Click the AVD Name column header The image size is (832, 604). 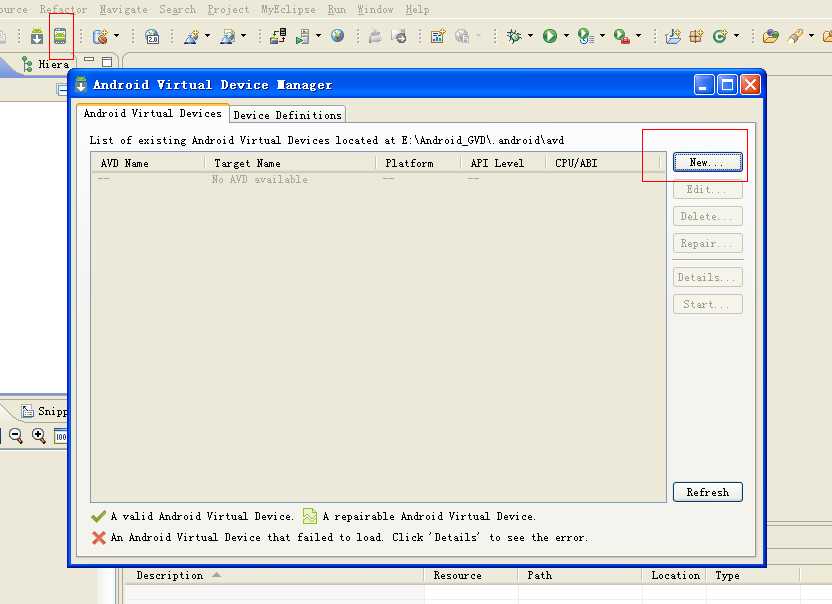pyautogui.click(x=148, y=163)
